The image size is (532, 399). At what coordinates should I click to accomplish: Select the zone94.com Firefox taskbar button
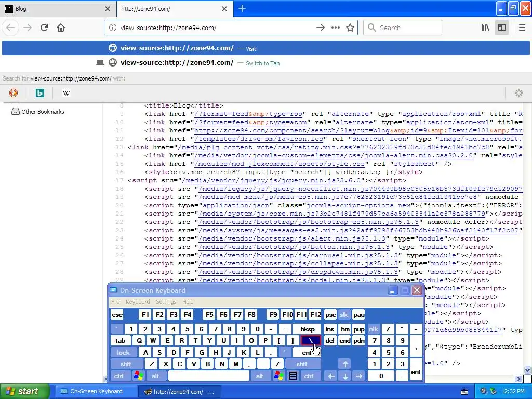click(180, 392)
